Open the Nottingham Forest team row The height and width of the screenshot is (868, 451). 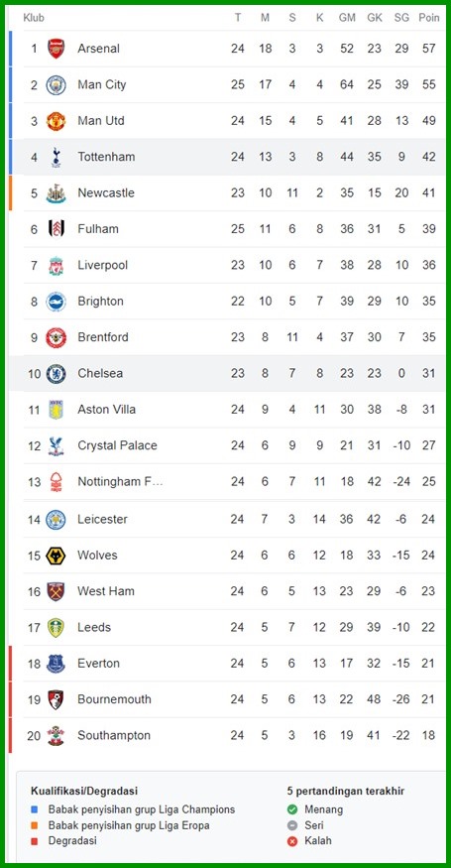234,481
